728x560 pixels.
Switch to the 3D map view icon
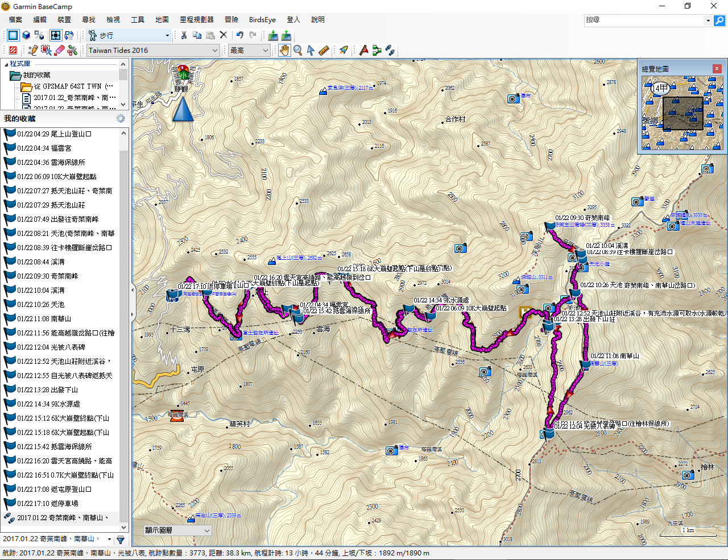coord(26,35)
